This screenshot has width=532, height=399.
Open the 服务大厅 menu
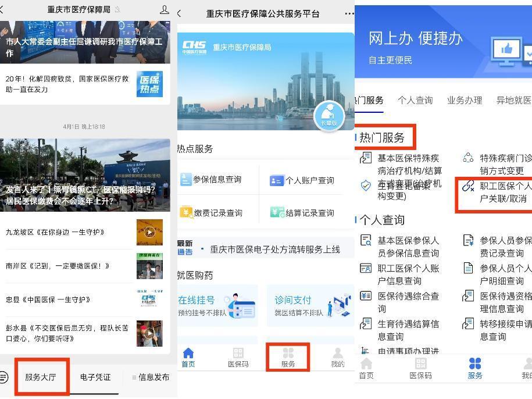41,377
